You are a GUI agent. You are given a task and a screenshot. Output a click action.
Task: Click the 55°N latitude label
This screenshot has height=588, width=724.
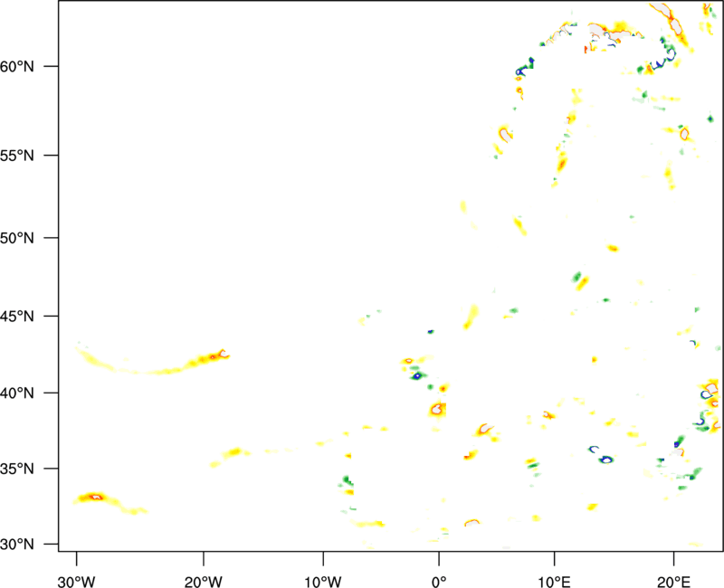[17, 156]
